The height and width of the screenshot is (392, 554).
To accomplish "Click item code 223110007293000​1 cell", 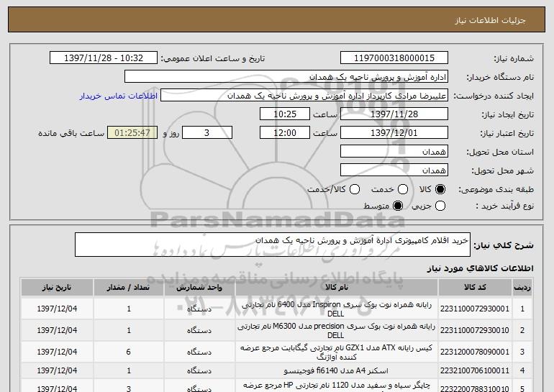I will tap(475, 309).
